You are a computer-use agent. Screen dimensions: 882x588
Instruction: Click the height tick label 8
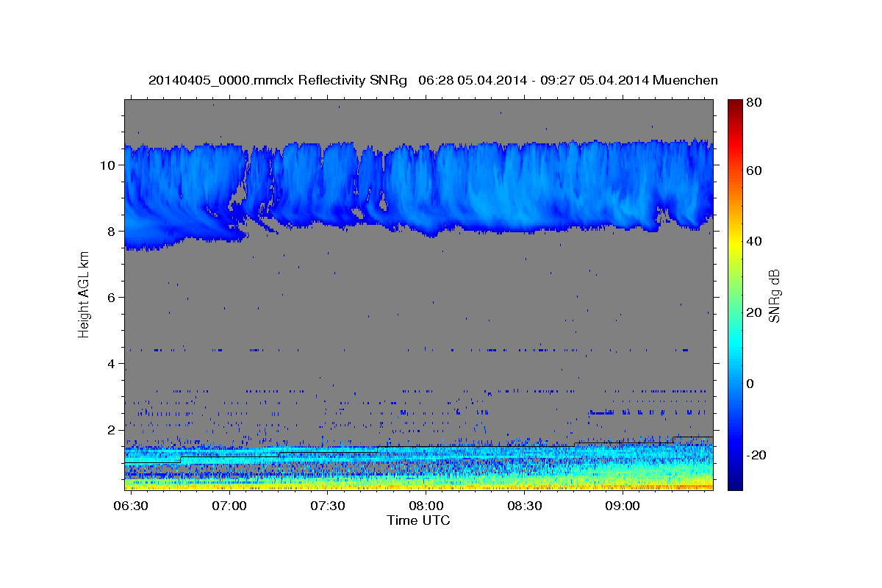[x=111, y=231]
